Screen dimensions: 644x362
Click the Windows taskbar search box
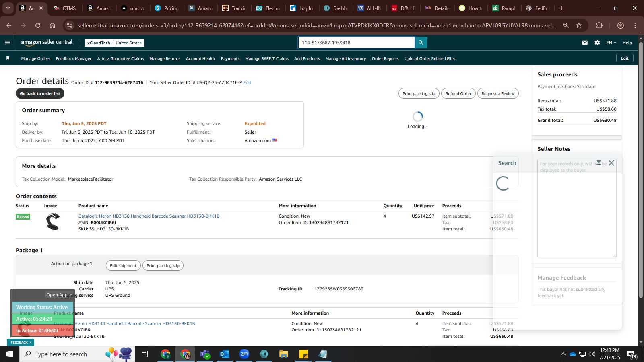coord(76,354)
